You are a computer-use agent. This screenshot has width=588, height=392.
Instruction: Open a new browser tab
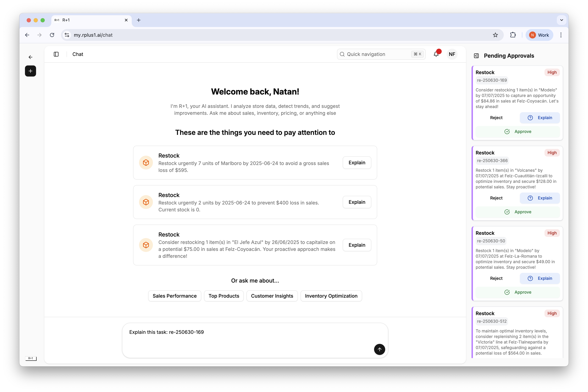[x=139, y=20]
